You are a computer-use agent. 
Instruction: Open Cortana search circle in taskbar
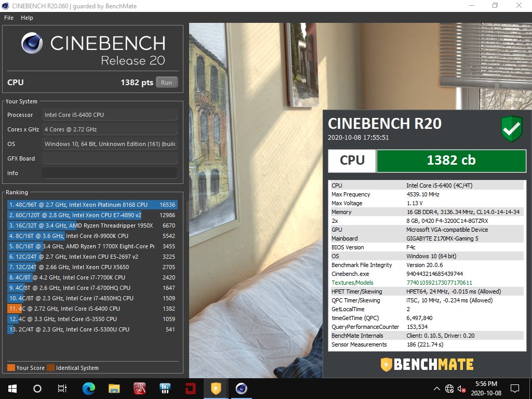tap(37, 389)
